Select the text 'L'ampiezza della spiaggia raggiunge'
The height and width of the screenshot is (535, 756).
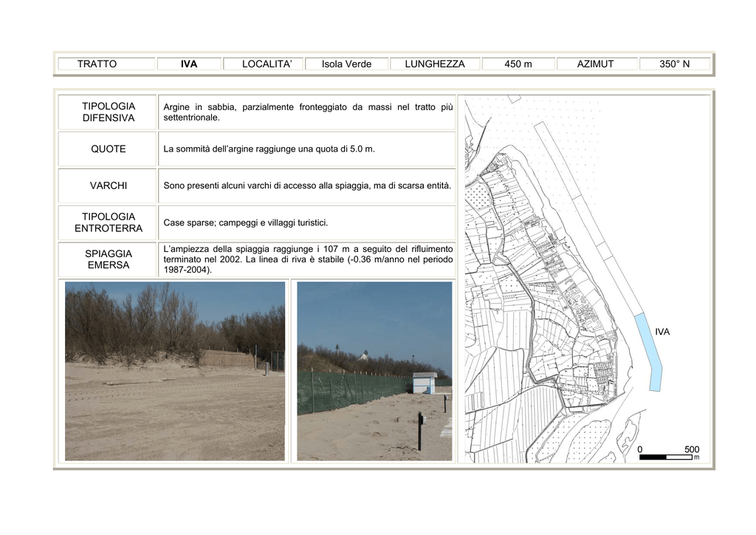click(x=308, y=259)
